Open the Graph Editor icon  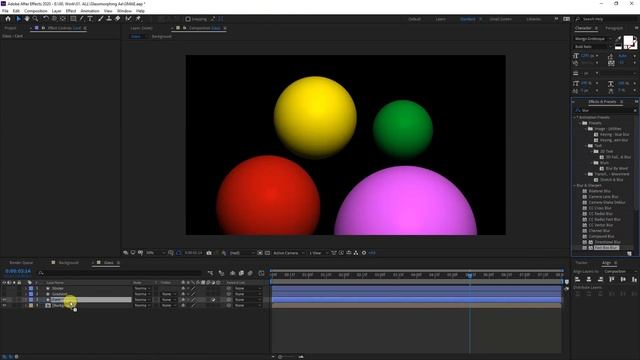(261, 273)
